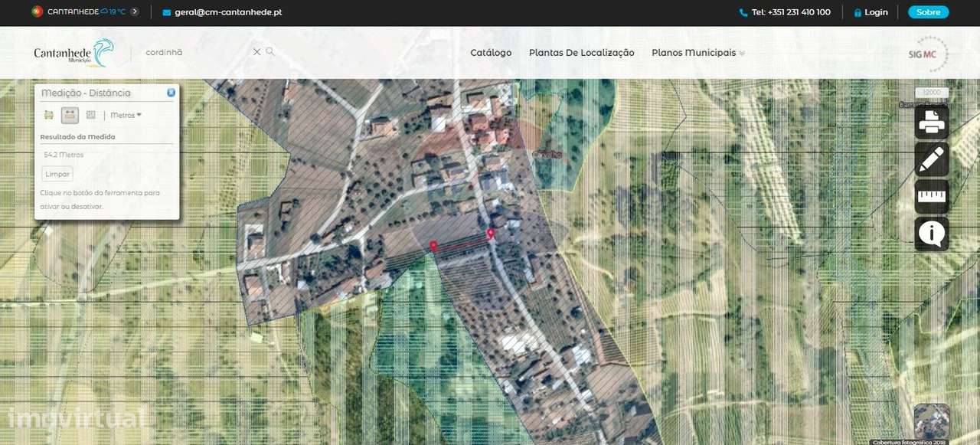
Task: Select the third measurement mode icon
Action: tap(90, 115)
